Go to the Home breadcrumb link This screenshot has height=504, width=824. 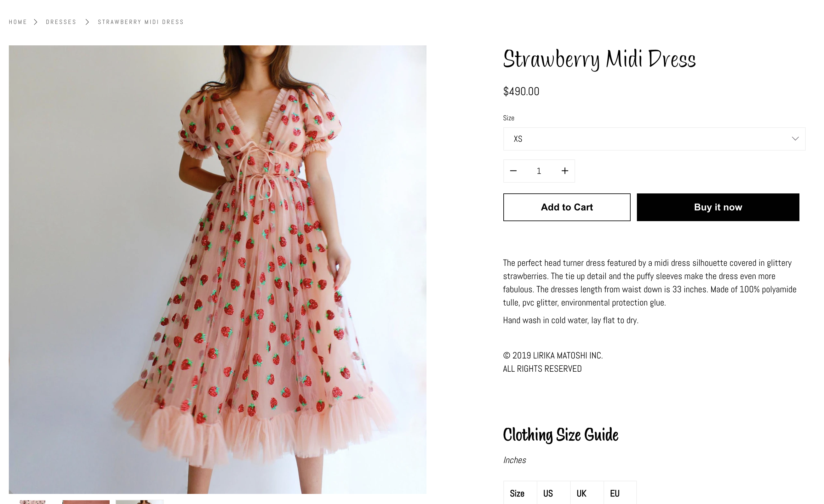tap(18, 22)
